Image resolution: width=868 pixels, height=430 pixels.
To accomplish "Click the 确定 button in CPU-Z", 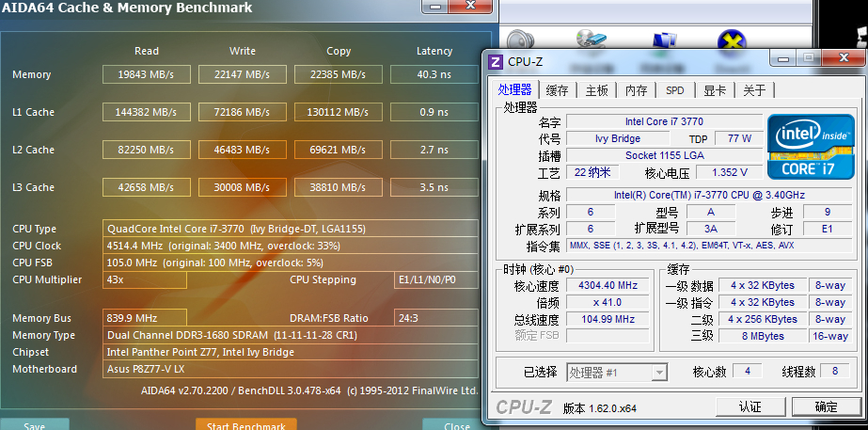I will tap(826, 406).
